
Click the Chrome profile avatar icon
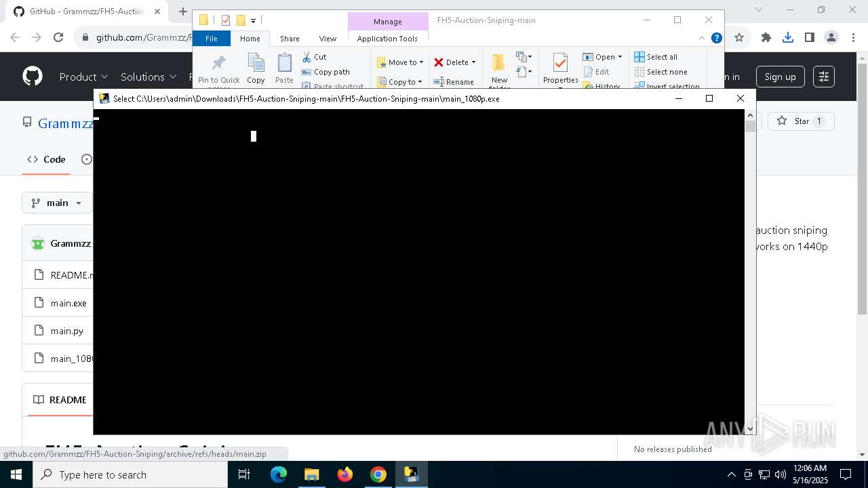pos(831,37)
